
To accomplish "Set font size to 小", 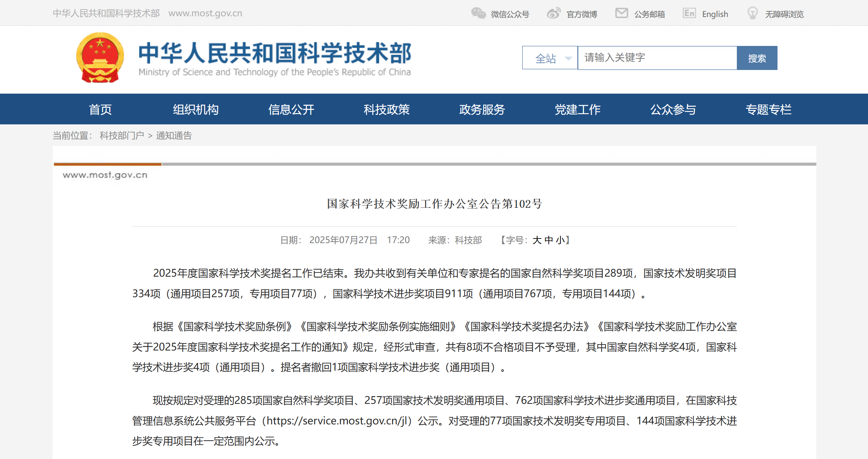I will (560, 240).
